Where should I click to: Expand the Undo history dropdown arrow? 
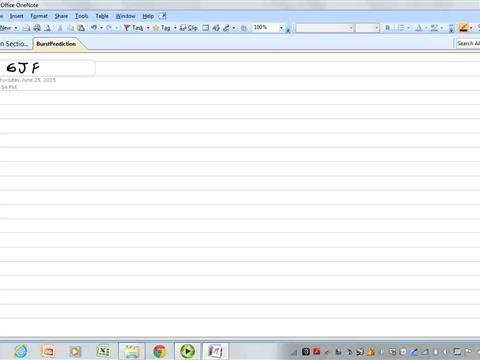101,28
